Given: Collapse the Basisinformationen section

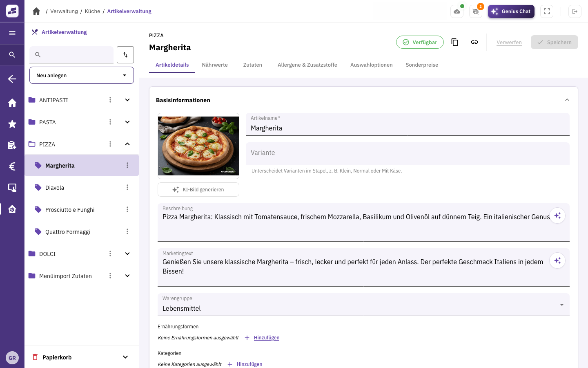Looking at the screenshot, I should point(567,100).
